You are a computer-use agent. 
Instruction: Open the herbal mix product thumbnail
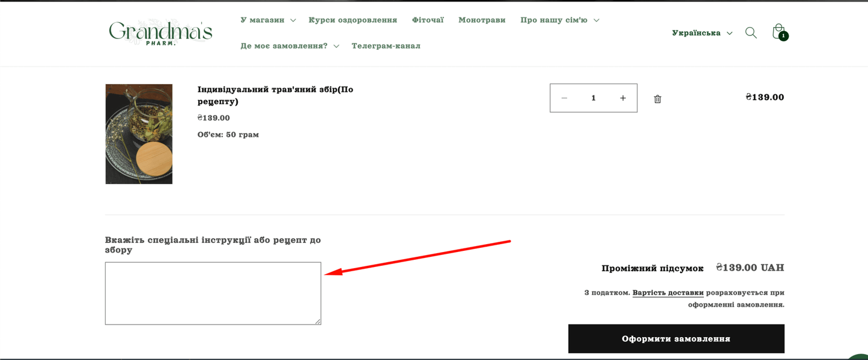[139, 134]
